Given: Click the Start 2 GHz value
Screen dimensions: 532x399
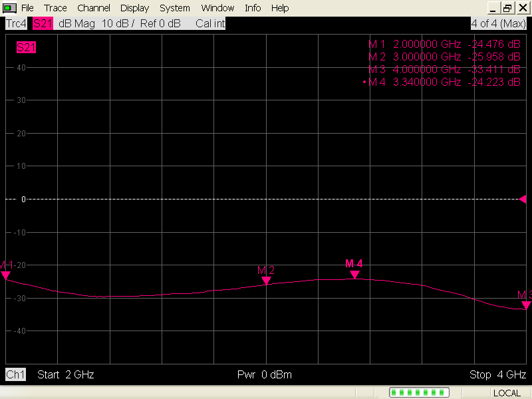Looking at the screenshot, I should click(65, 374).
